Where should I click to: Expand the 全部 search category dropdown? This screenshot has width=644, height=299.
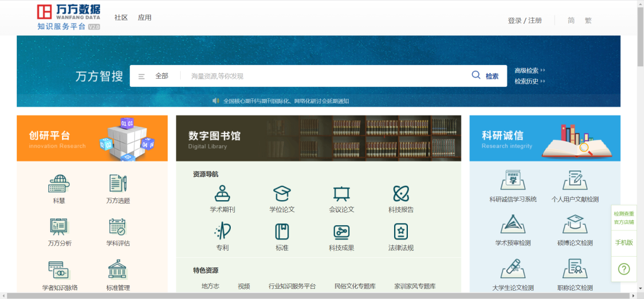coord(155,76)
